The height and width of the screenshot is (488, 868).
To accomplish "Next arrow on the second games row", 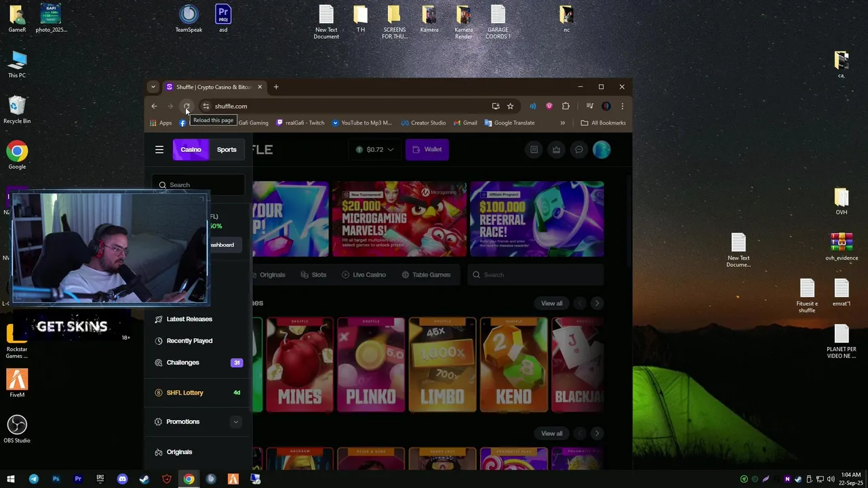I will click(x=597, y=434).
